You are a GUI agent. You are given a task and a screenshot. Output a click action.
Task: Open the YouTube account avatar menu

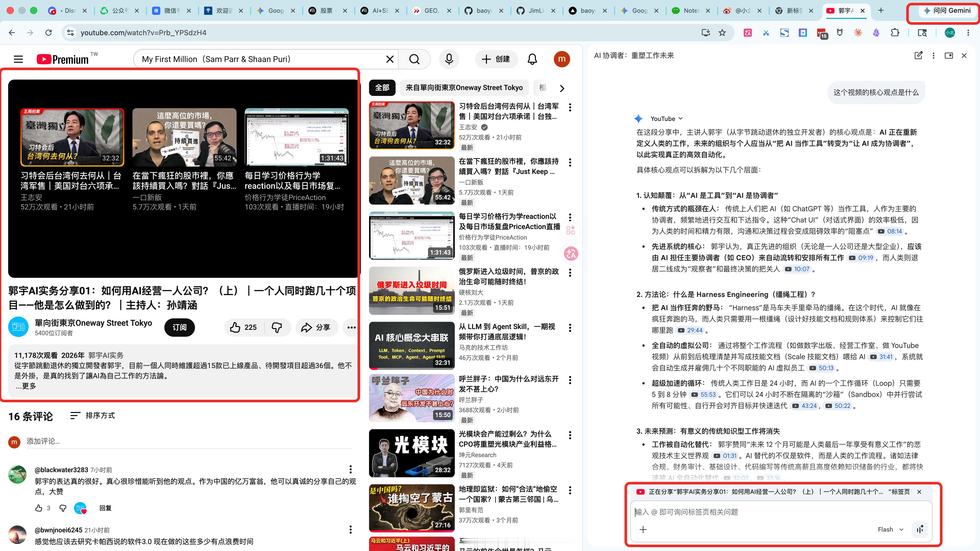pyautogui.click(x=561, y=59)
